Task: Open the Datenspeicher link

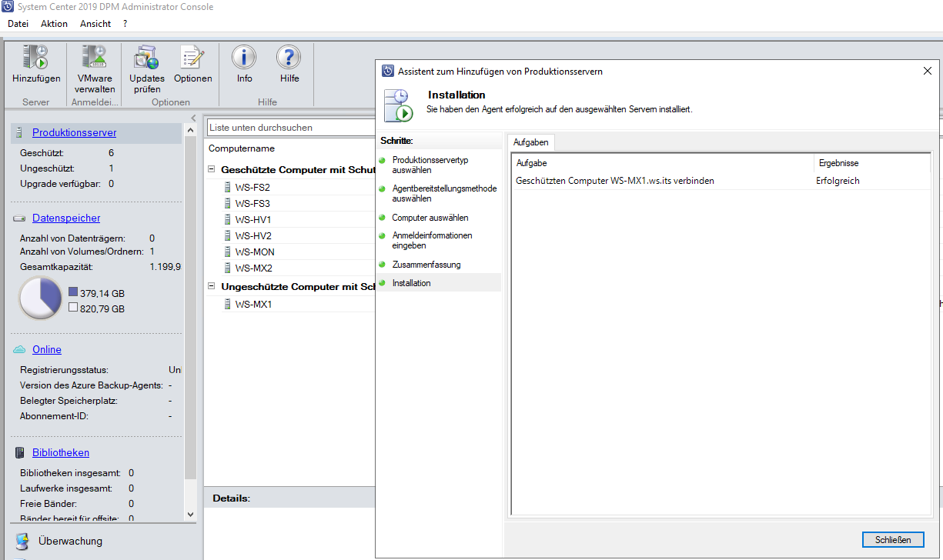Action: click(x=66, y=218)
